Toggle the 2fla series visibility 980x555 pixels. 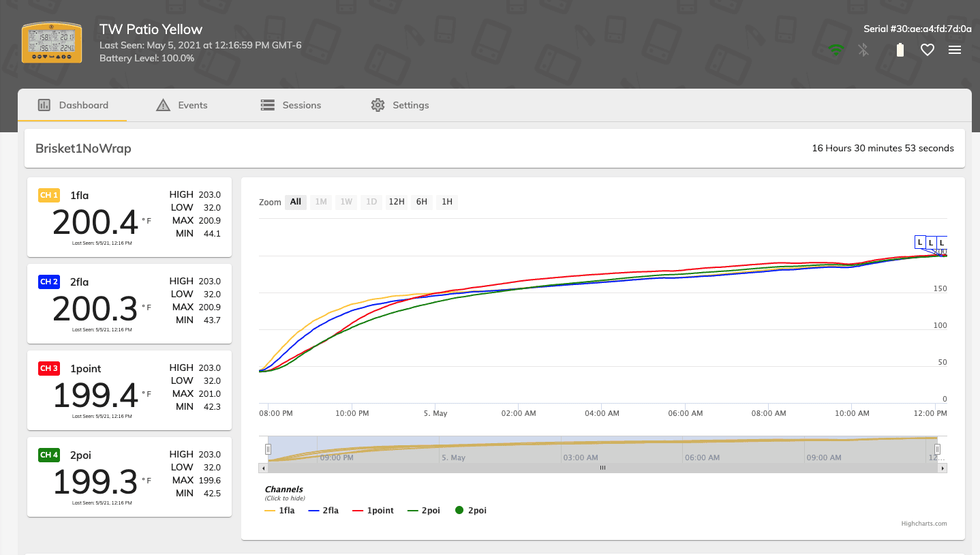pos(324,511)
